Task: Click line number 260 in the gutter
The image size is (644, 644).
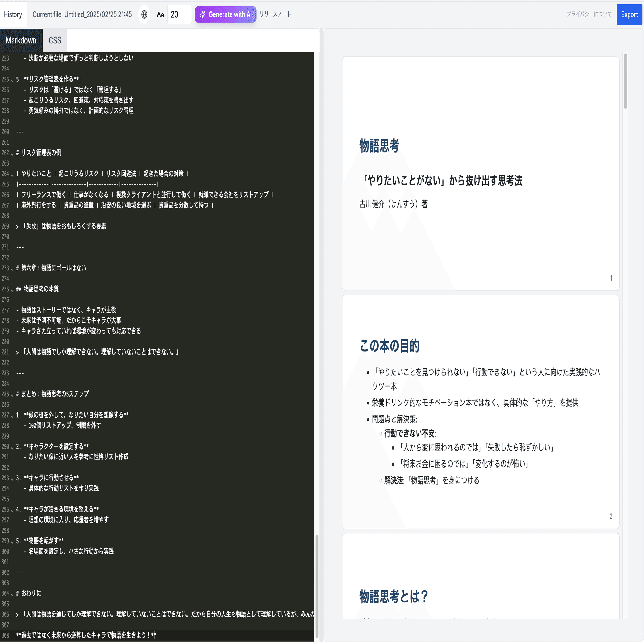Action: coord(5,132)
